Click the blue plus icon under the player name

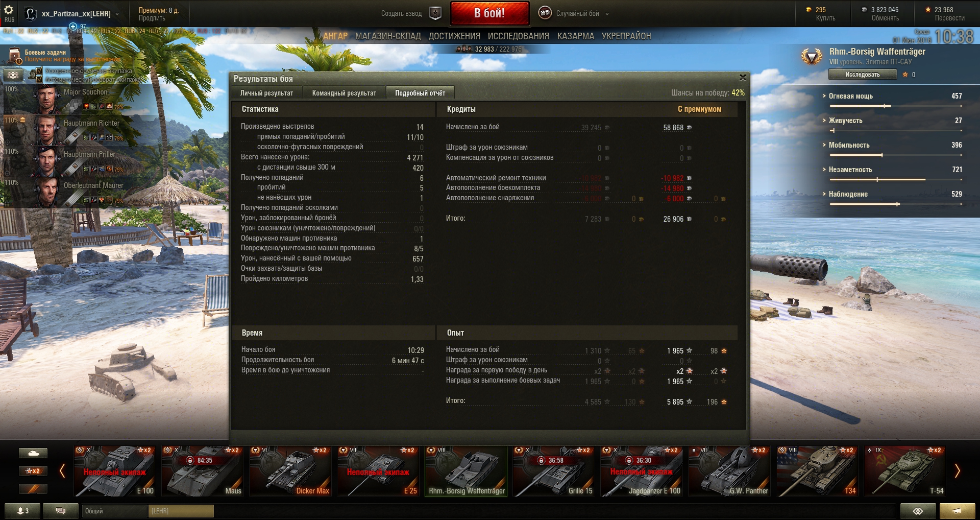click(x=73, y=27)
